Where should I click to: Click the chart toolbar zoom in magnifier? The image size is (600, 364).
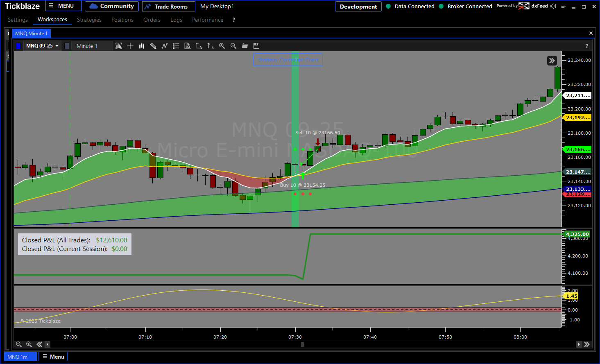pos(222,46)
